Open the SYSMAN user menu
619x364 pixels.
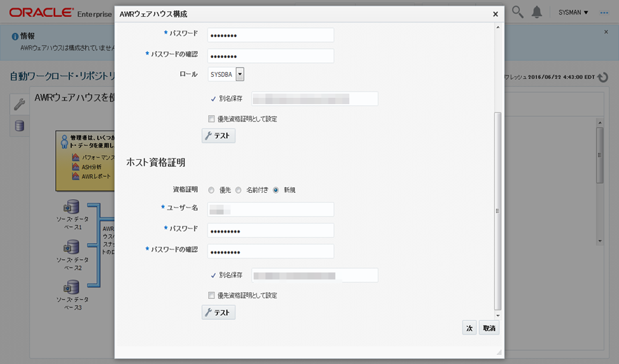click(573, 13)
